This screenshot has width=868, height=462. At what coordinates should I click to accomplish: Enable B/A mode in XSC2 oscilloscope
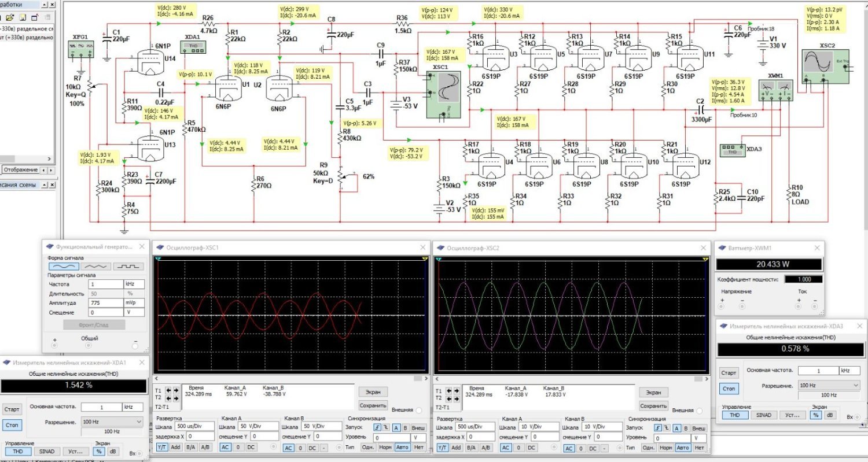(470, 447)
